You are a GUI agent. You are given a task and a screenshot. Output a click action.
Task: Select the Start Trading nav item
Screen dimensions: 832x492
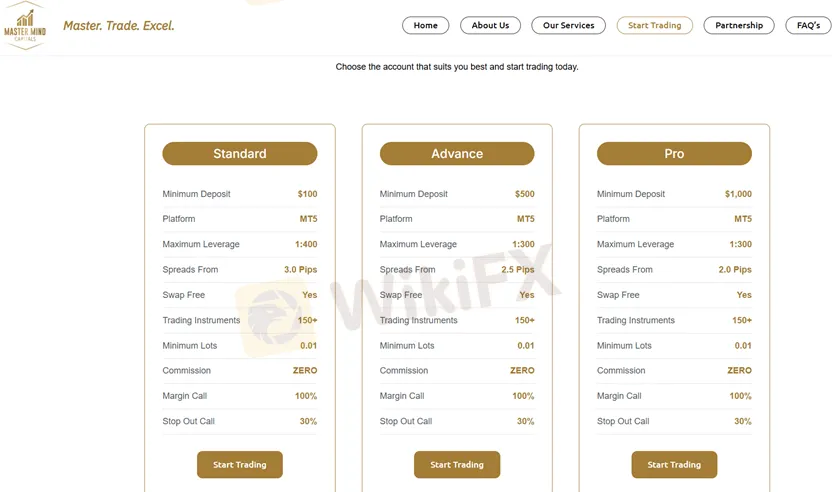[x=654, y=25]
